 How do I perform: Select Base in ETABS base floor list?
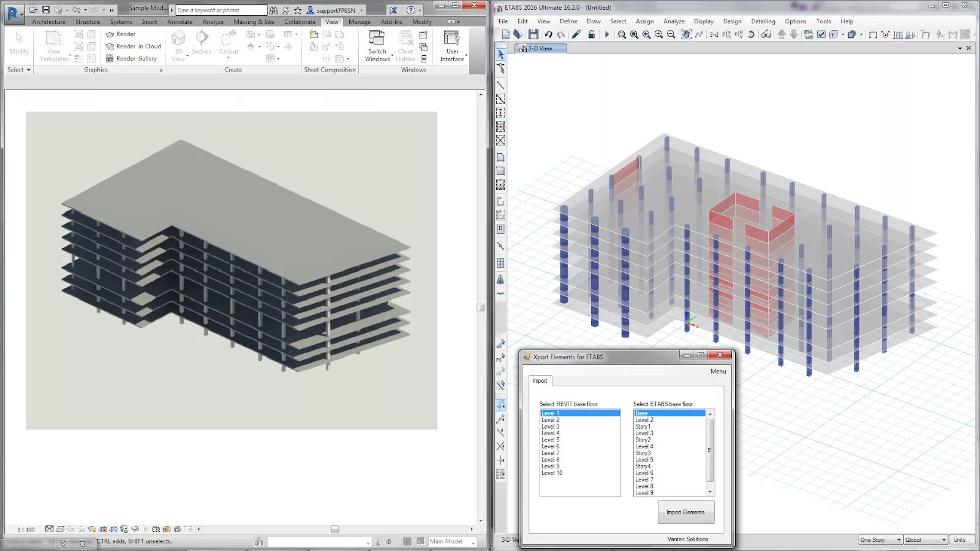point(669,413)
